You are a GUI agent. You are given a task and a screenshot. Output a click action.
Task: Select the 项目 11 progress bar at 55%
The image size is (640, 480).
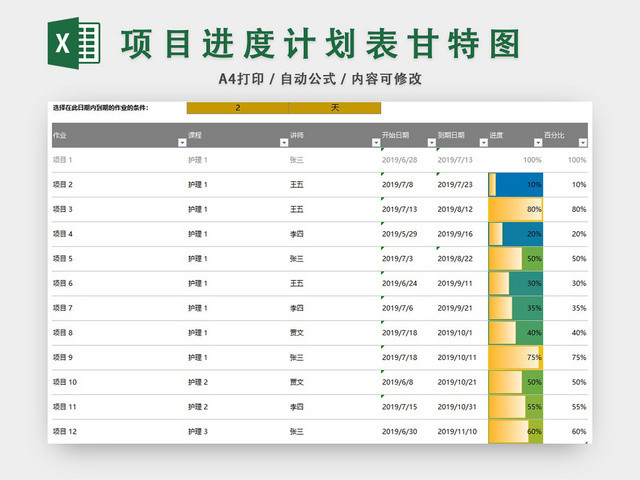516,407
